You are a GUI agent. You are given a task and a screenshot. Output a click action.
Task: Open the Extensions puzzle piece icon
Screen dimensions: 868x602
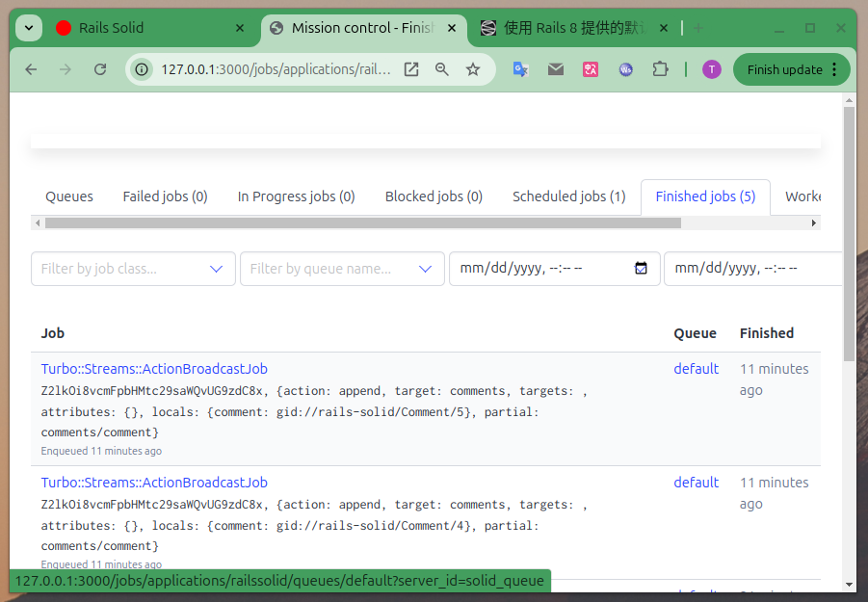click(x=660, y=69)
